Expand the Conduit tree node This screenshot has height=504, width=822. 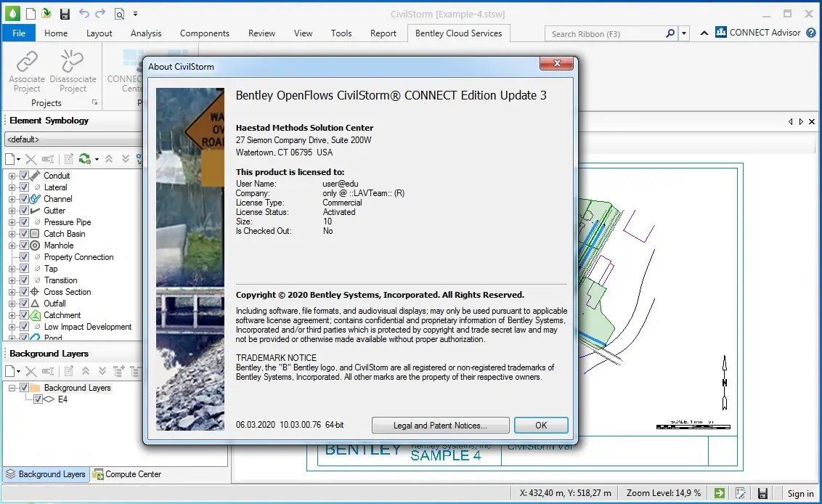[x=12, y=176]
